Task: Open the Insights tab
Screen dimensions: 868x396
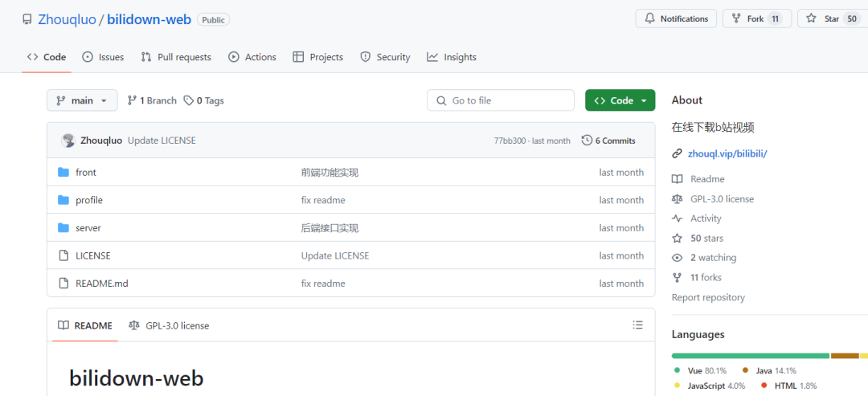Action: (x=452, y=57)
